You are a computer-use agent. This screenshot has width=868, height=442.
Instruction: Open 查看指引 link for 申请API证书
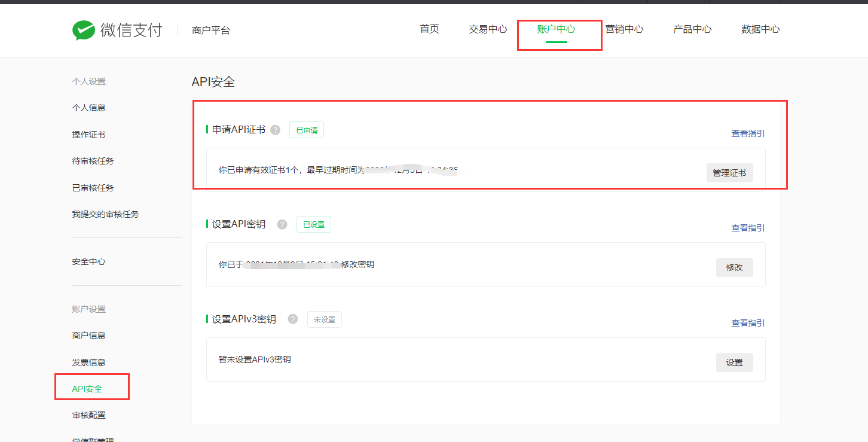coord(748,133)
